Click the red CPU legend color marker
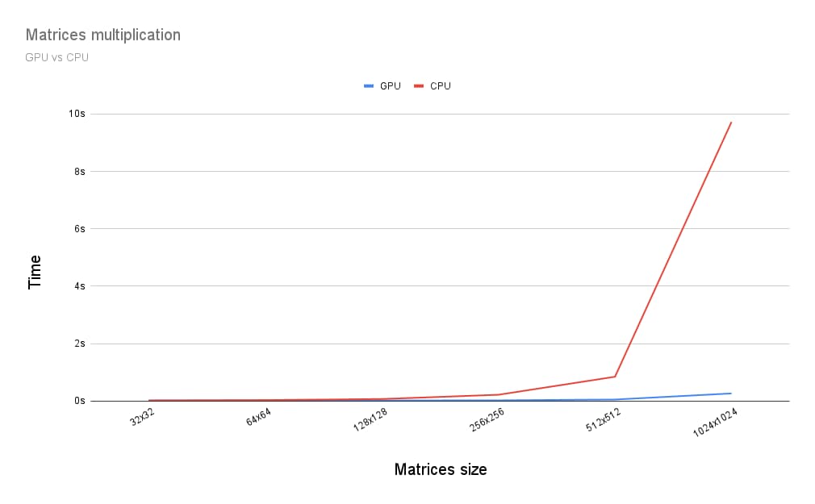815x504 pixels. (419, 86)
